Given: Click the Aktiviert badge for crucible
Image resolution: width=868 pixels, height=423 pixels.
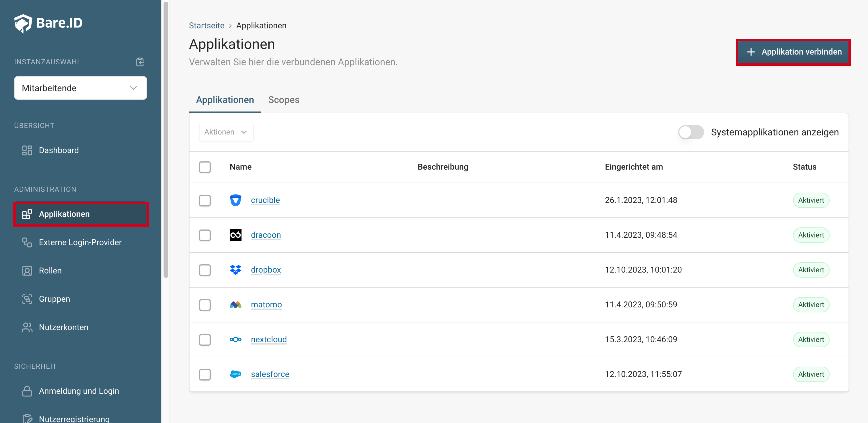Looking at the screenshot, I should click(811, 200).
